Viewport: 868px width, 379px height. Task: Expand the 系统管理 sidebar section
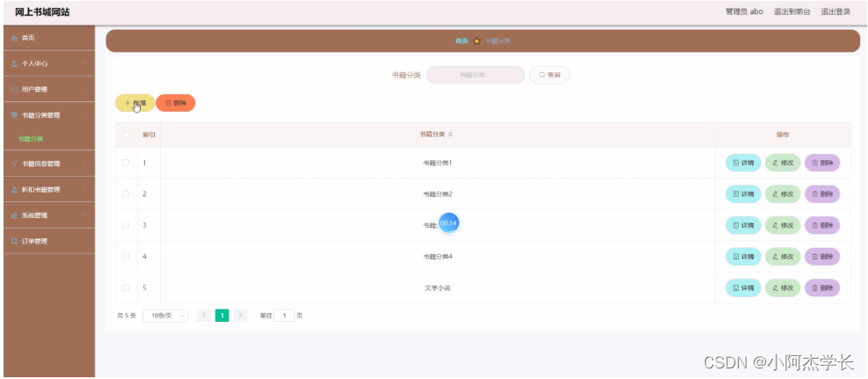(x=47, y=215)
